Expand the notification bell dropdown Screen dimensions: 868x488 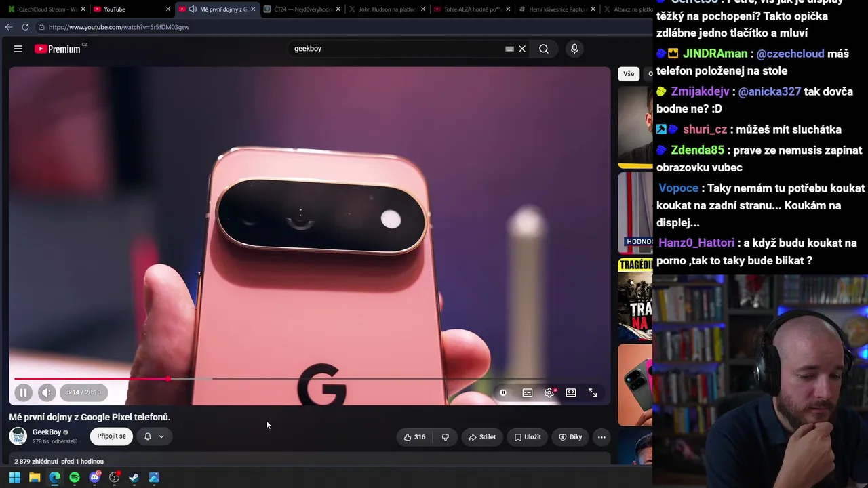[x=154, y=436]
